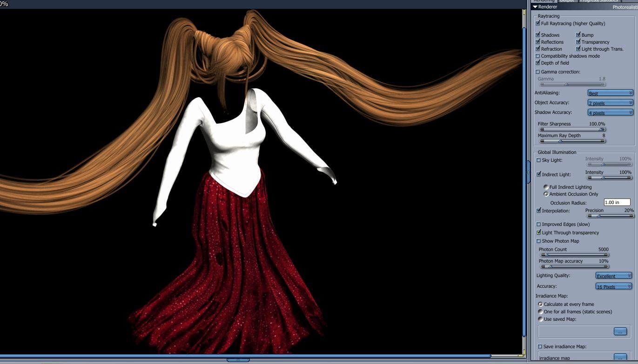Open the AntiAliasing dropdown

pyautogui.click(x=610, y=93)
